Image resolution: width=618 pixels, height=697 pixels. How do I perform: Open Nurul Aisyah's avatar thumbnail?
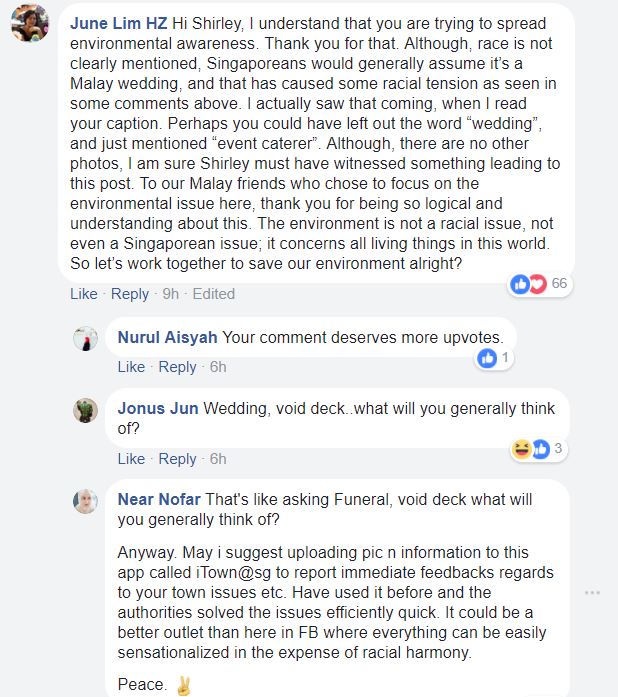[x=85, y=339]
